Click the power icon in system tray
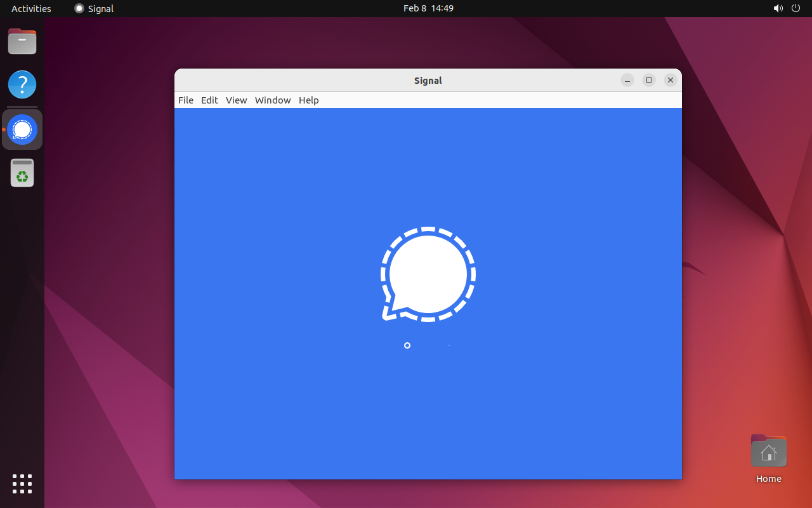 pyautogui.click(x=796, y=8)
